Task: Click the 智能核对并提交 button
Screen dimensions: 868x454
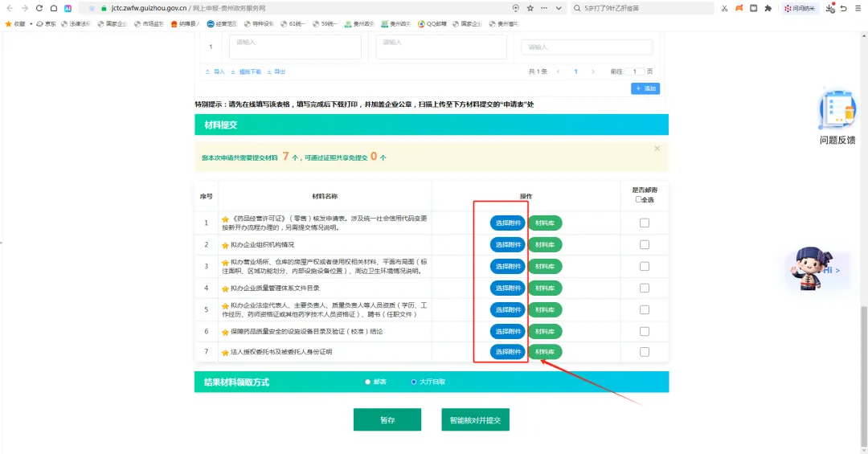Action: [475, 419]
